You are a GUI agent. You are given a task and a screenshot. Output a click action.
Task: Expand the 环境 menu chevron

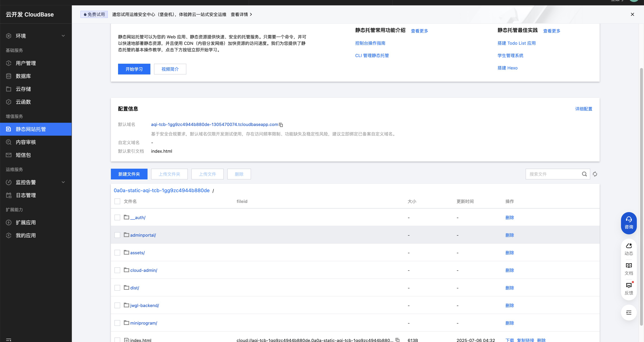pyautogui.click(x=63, y=36)
